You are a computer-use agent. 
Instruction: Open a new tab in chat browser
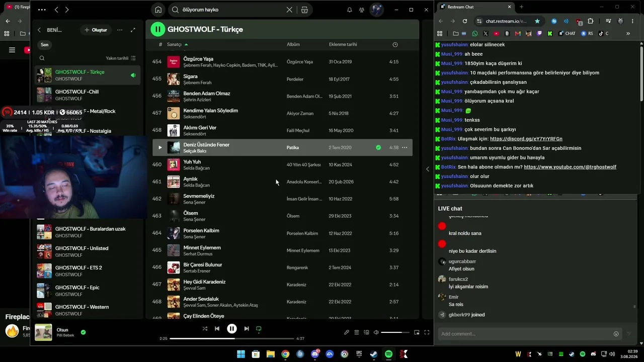click(521, 7)
